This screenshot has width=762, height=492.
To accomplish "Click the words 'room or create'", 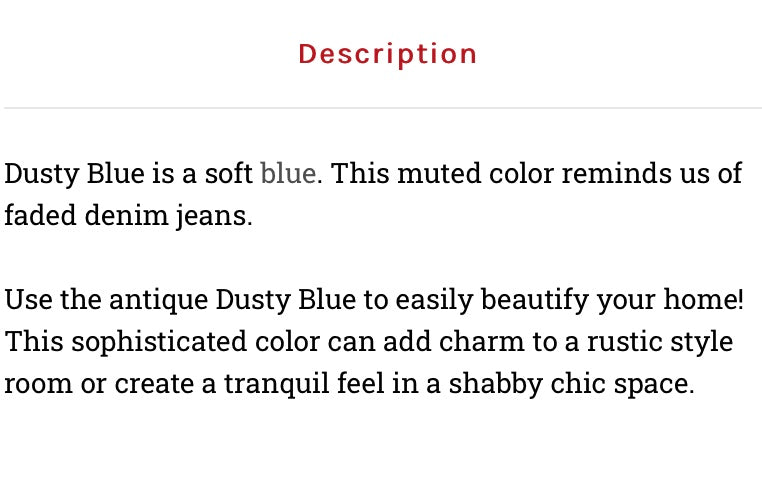I will 100,384.
